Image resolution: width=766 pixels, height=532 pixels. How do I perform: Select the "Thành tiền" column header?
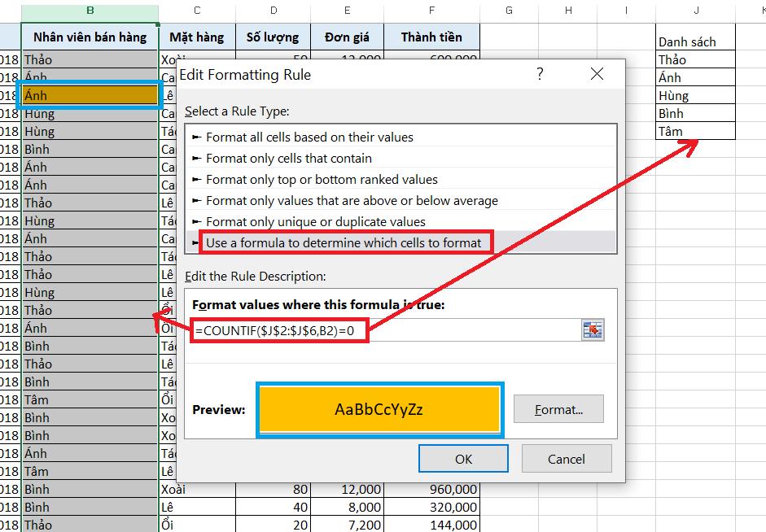[432, 37]
